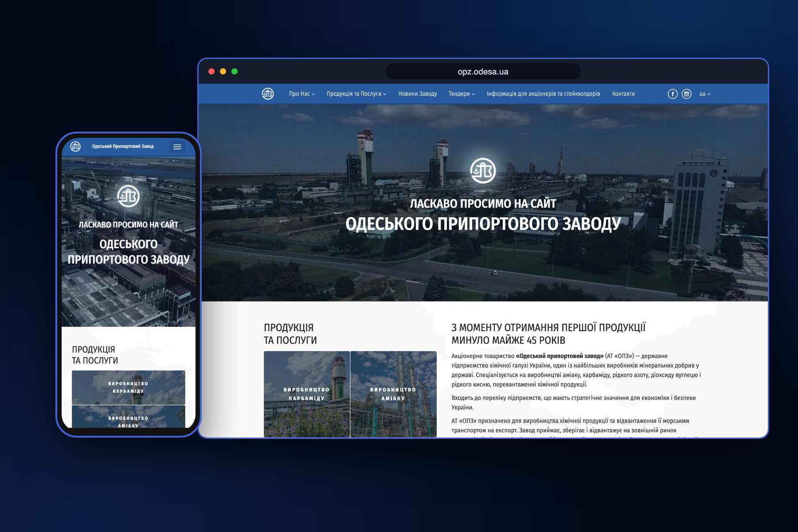Screen dimensions: 798x532
Task: Tap mobile 'Продукція та послуги' heading
Action: coord(95,355)
